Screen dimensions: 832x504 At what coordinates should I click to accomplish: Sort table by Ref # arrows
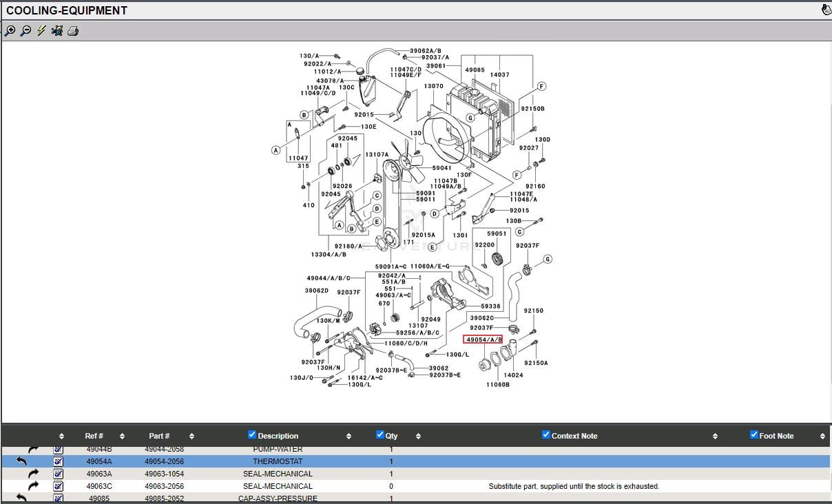click(x=122, y=437)
